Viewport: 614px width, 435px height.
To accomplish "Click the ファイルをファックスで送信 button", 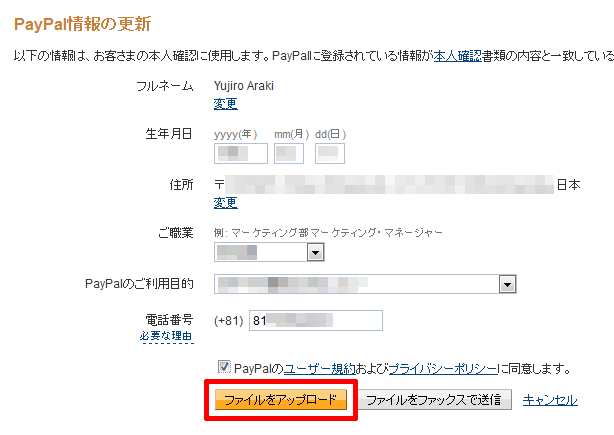I will click(x=435, y=400).
